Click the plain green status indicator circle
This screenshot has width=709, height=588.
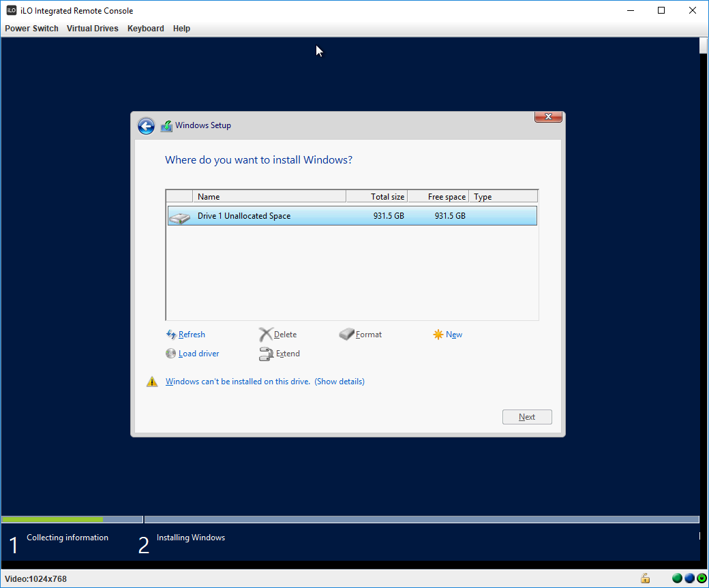(678, 578)
